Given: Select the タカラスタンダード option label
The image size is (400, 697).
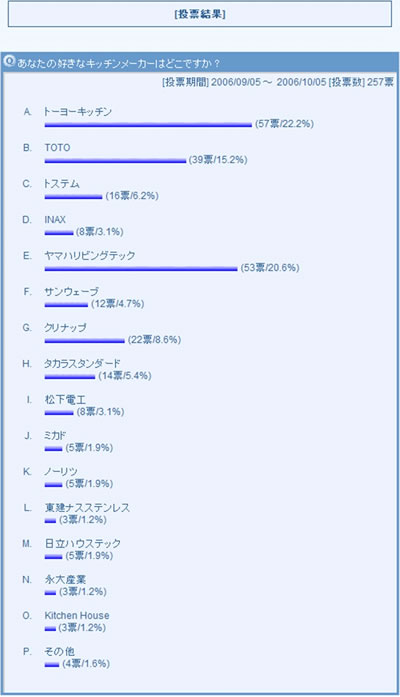Looking at the screenshot, I should pyautogui.click(x=82, y=364).
